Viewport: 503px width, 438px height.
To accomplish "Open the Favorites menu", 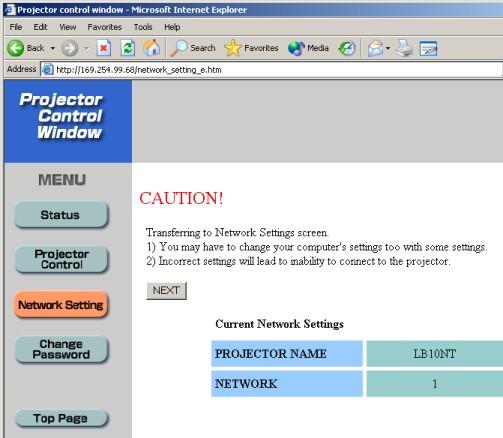I will point(104,27).
